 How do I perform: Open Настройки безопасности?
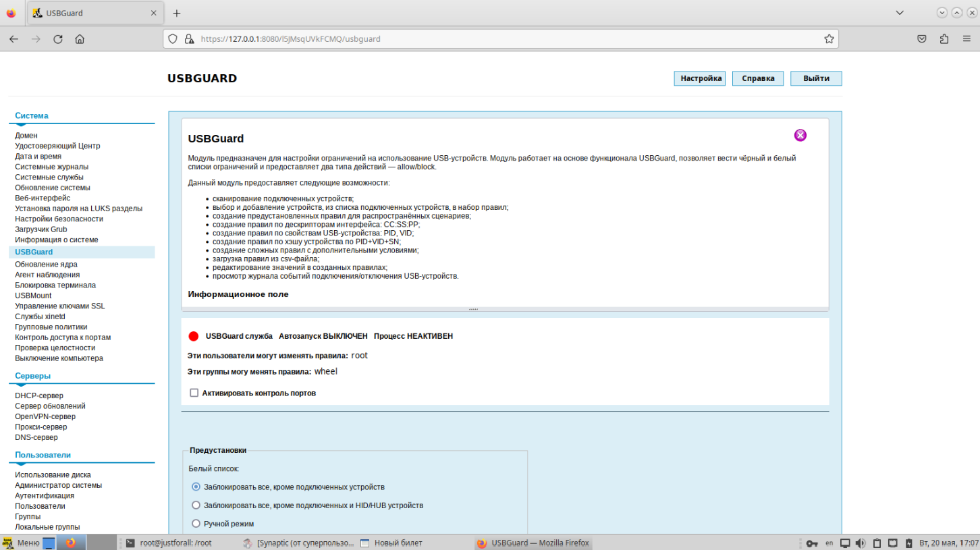[x=59, y=219]
